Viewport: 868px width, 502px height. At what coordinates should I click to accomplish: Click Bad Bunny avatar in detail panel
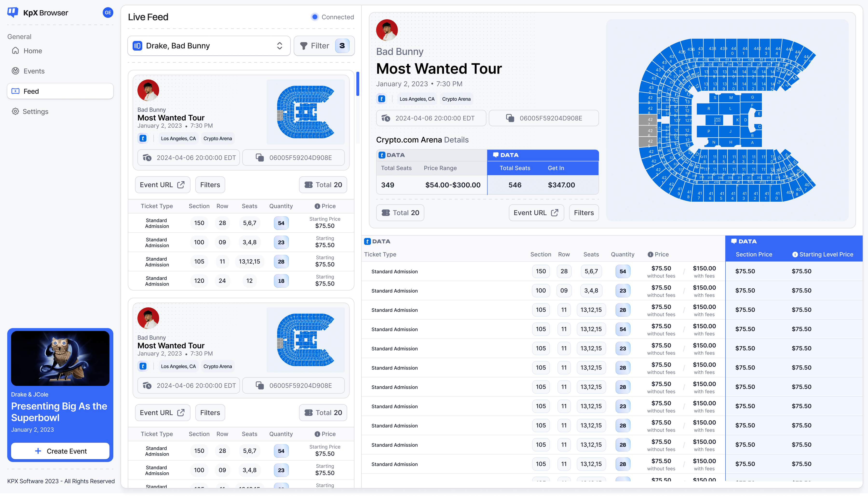click(387, 30)
